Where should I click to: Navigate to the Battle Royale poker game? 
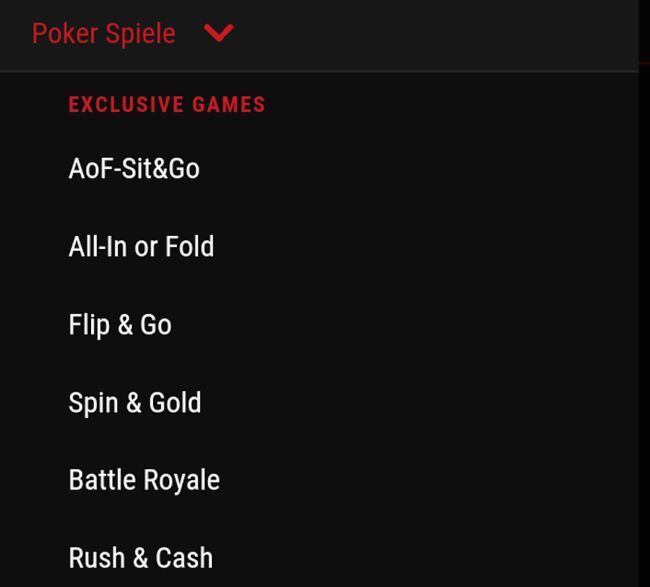tap(144, 480)
